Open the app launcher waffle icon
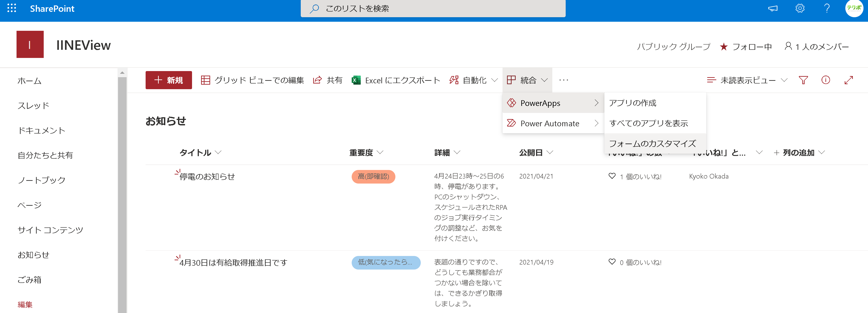868x313 pixels. tap(12, 8)
